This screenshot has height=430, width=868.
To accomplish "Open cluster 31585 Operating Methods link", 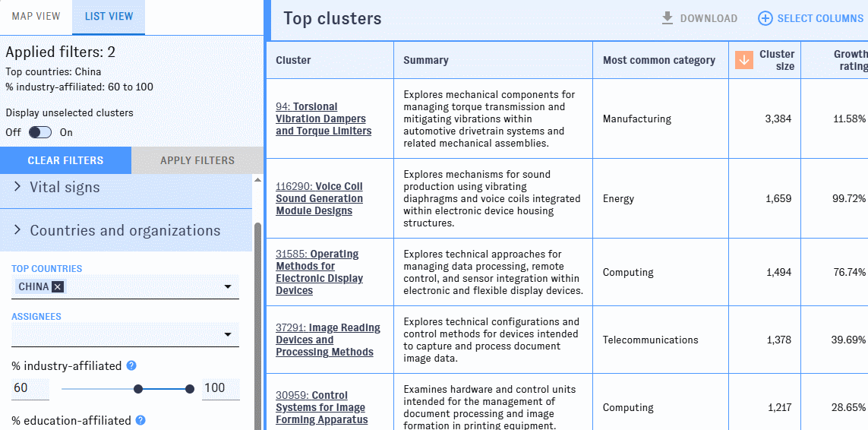I will coord(320,272).
